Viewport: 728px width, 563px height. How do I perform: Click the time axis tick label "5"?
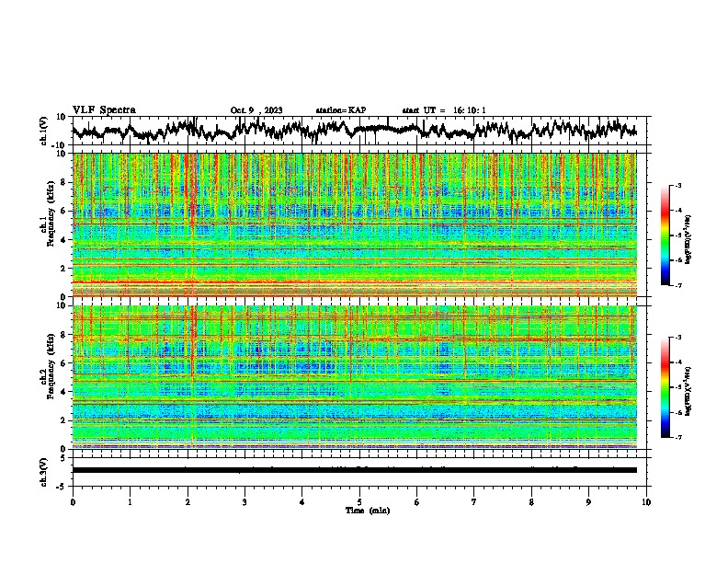tap(359, 502)
